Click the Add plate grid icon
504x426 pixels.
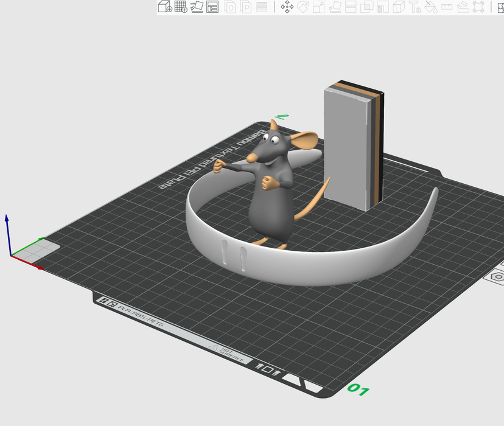coord(181,7)
